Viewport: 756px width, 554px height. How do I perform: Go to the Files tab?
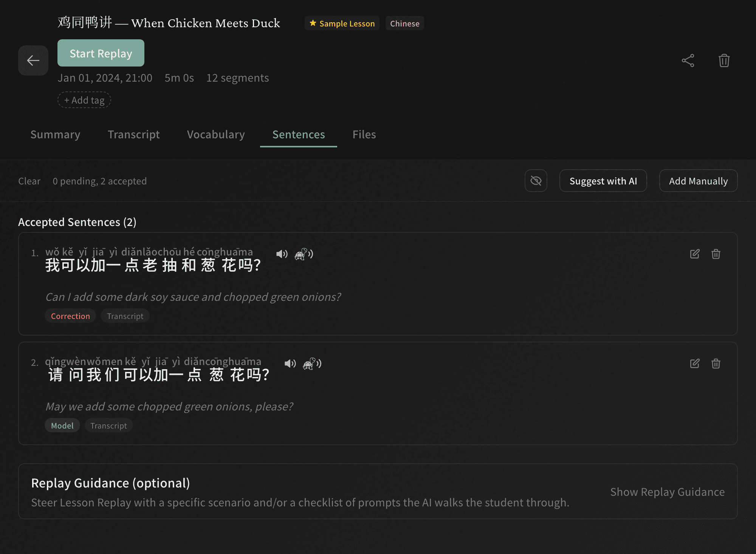[x=364, y=135]
